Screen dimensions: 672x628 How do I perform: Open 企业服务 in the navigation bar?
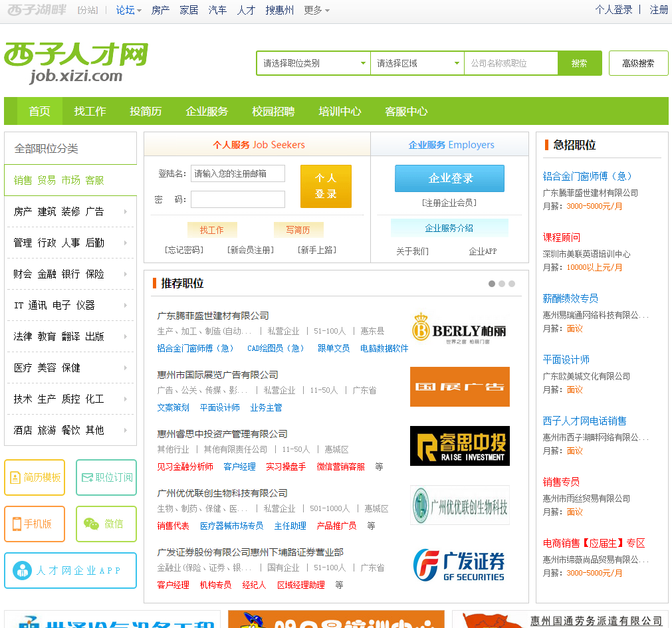(207, 112)
